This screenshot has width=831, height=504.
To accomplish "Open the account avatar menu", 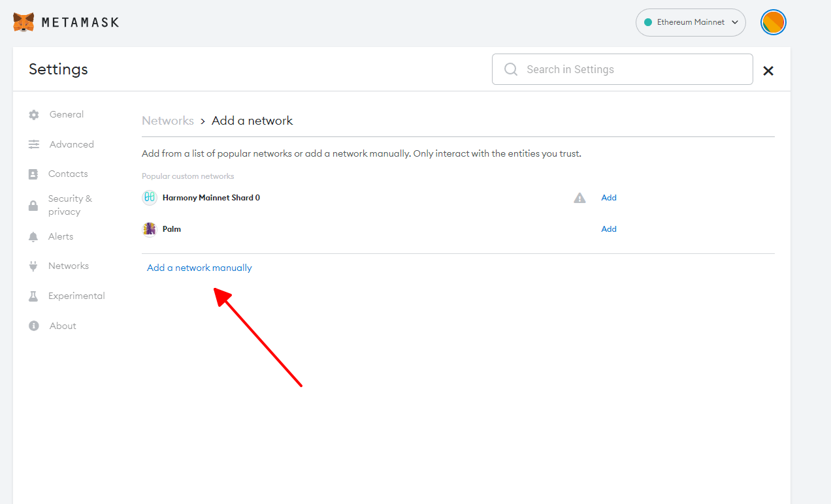I will [x=774, y=22].
